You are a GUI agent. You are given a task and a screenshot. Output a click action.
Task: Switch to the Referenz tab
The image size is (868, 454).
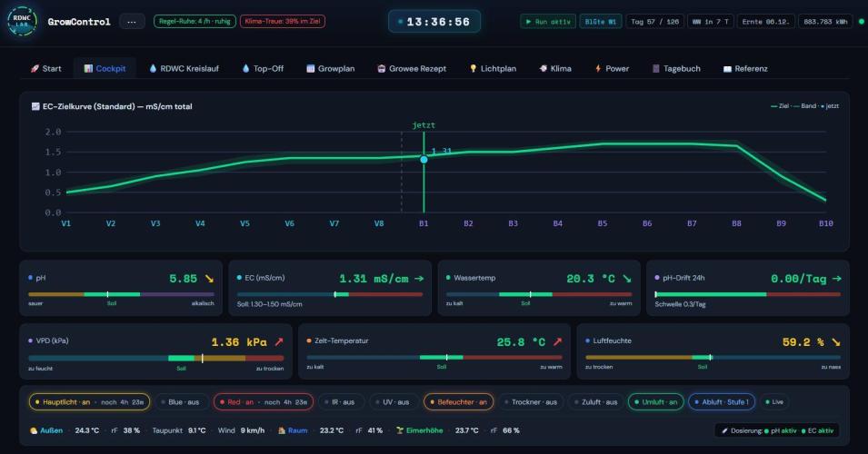coord(745,69)
